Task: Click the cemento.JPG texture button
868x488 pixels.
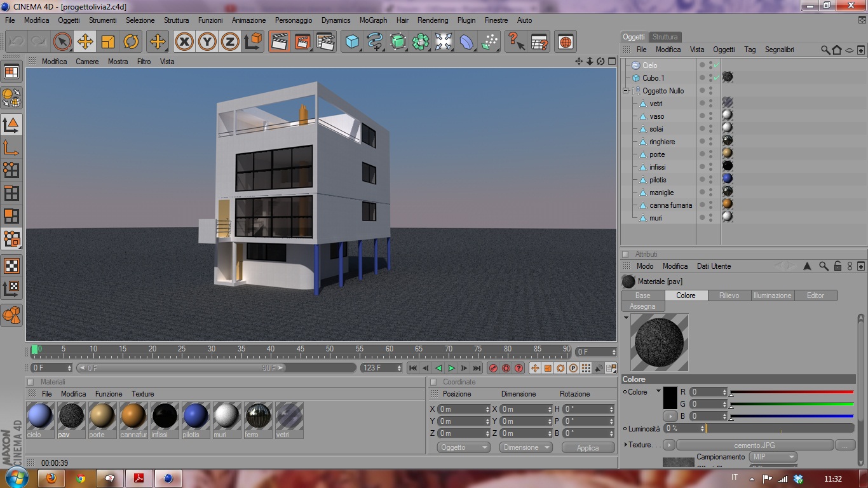Action: tap(754, 445)
